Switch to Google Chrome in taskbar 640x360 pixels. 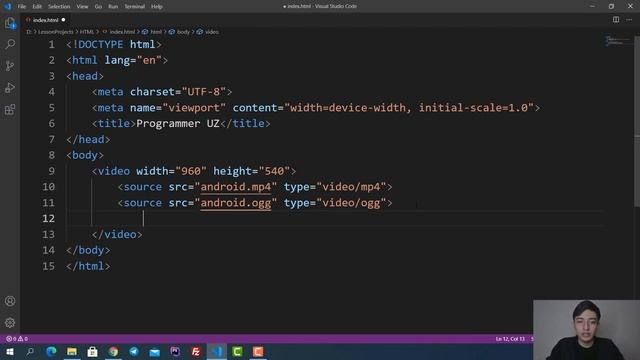tap(113, 351)
